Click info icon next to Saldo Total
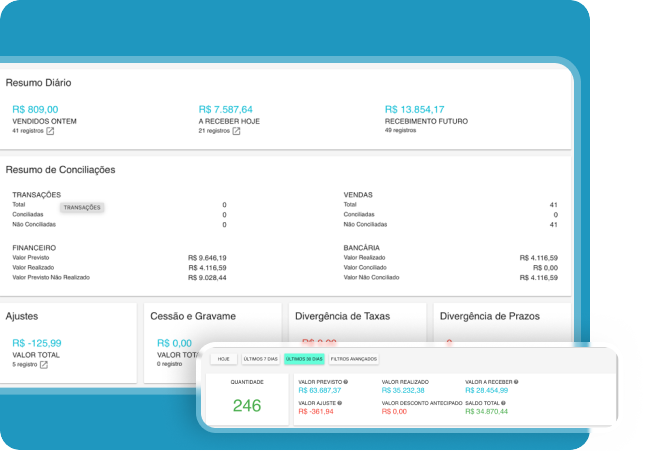The width and height of the screenshot is (646, 451). click(x=504, y=403)
